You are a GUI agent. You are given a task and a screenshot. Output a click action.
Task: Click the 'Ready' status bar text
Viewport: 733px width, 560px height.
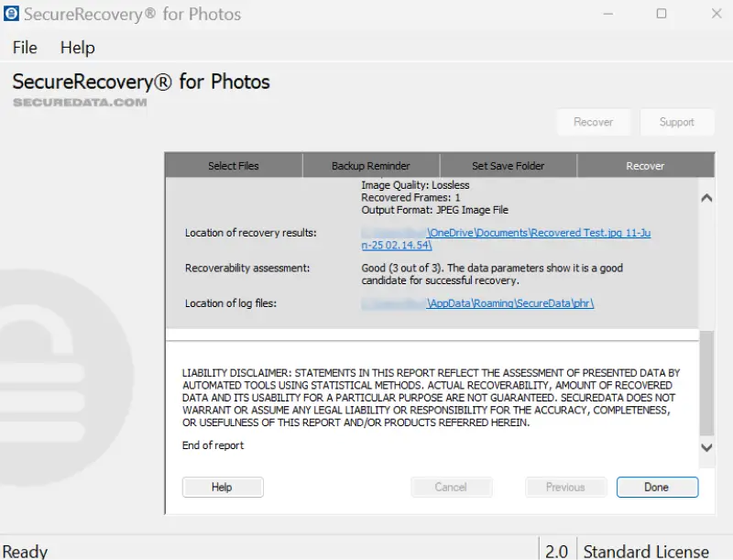(25, 552)
